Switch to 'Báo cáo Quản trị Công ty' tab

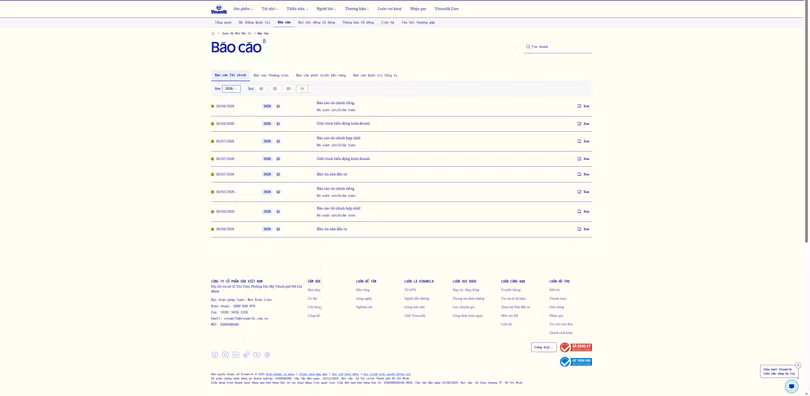375,75
